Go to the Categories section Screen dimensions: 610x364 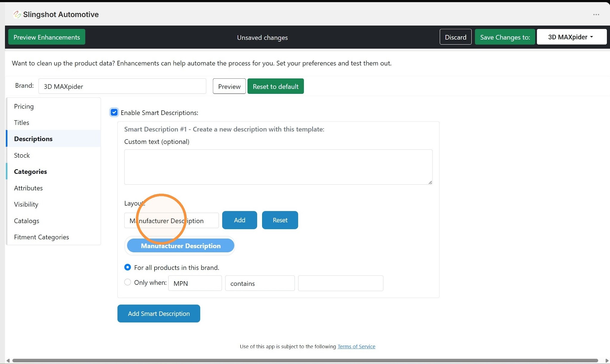click(x=54, y=172)
